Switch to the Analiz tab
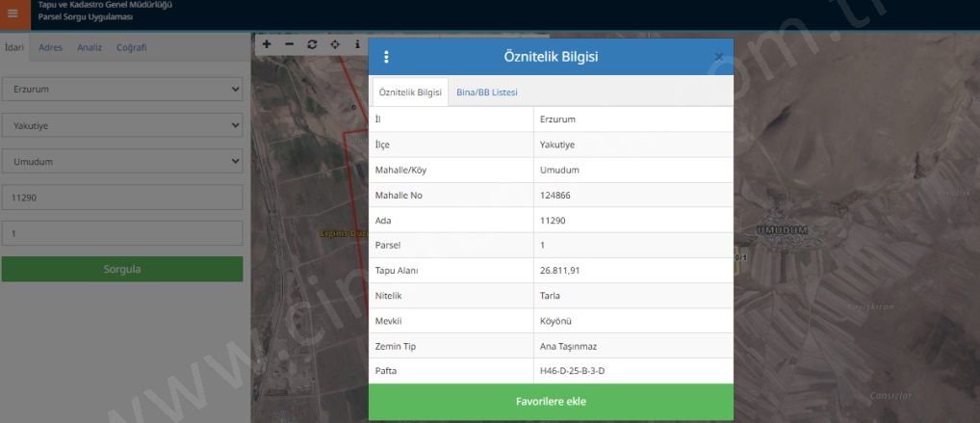Screen dimensions: 980x423 [x=90, y=47]
